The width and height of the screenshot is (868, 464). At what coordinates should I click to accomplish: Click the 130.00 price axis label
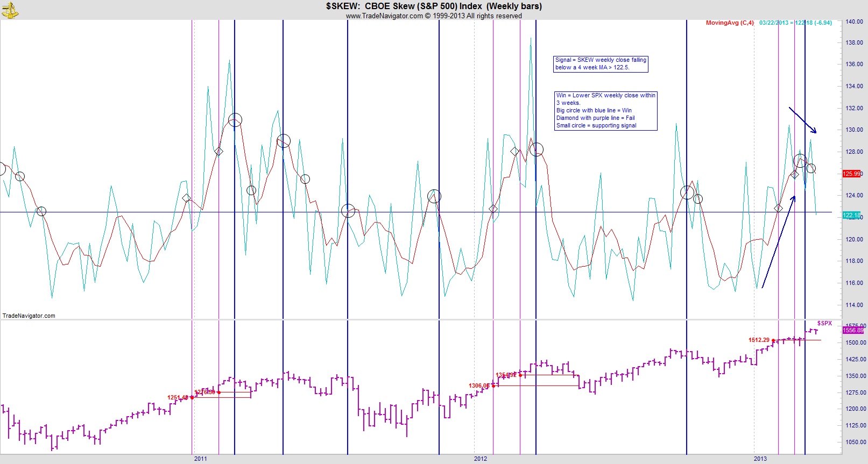[855, 130]
